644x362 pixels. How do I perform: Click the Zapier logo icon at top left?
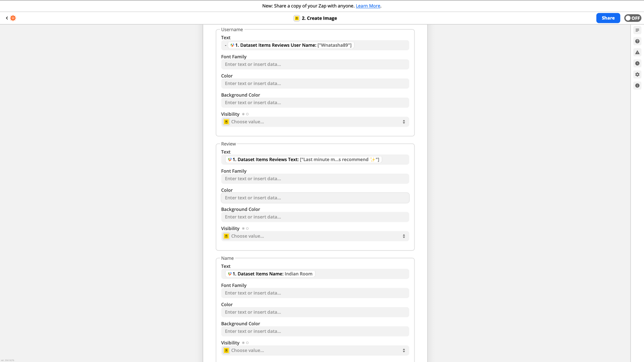(13, 18)
